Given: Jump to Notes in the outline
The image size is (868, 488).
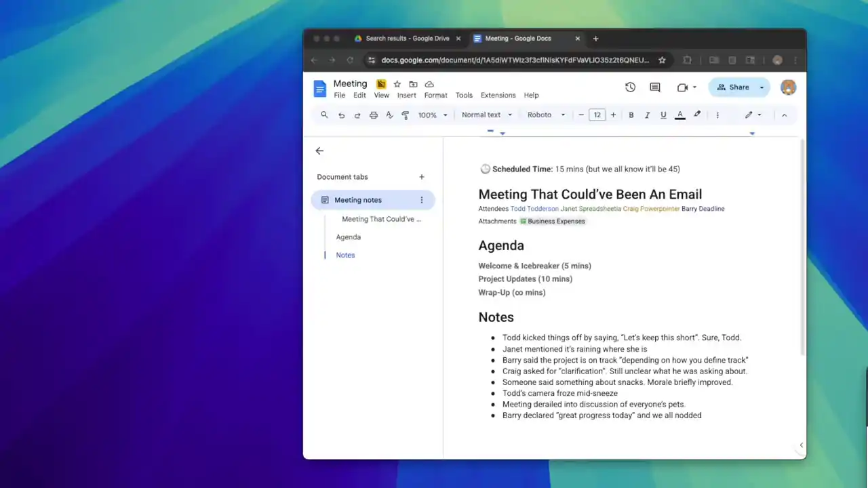Looking at the screenshot, I should point(345,256).
